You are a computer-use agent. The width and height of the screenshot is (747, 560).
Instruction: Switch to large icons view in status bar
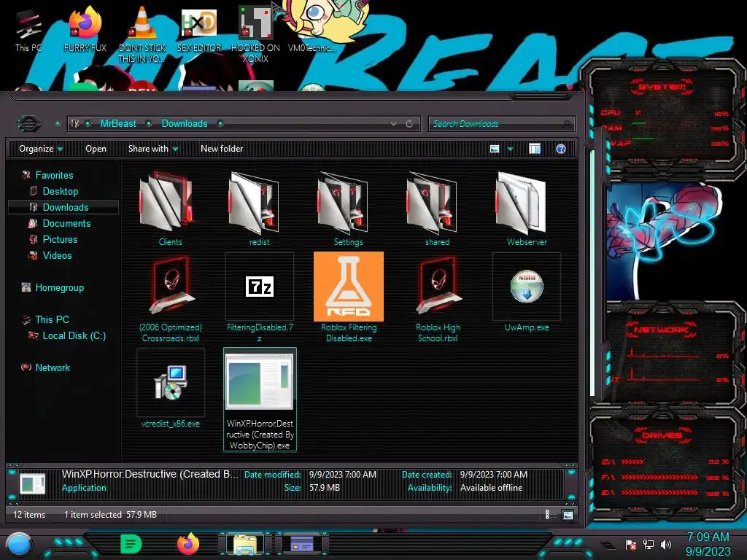[568, 515]
